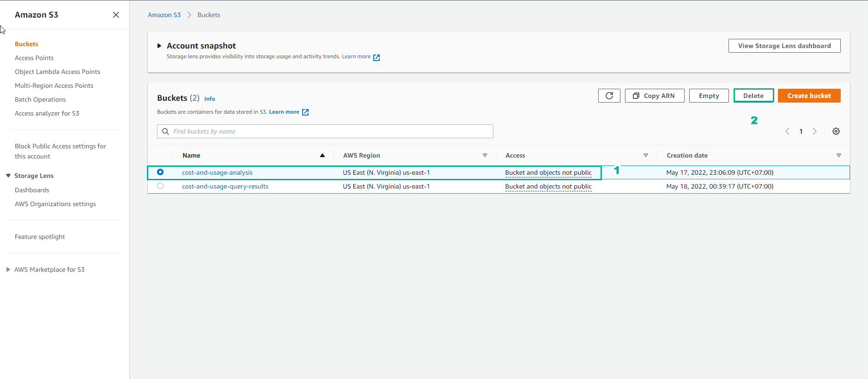This screenshot has height=379, width=868.
Task: Open AWS Organizations settings
Action: coord(55,204)
